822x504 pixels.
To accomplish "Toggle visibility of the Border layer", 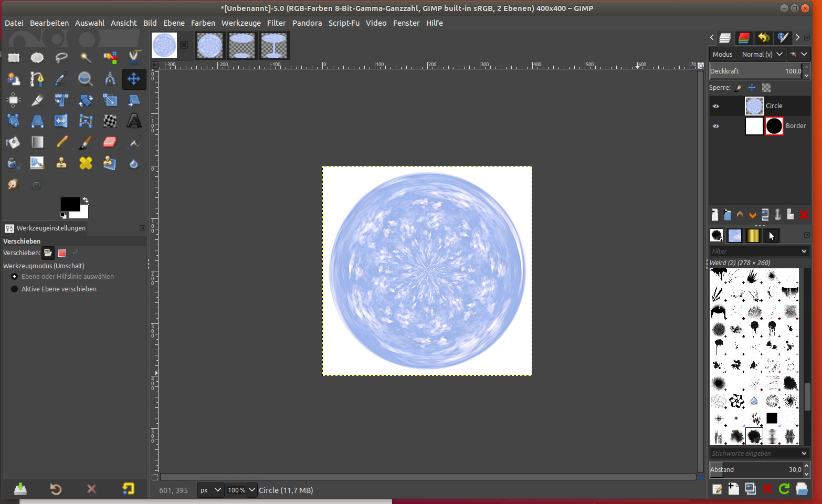I will (x=715, y=126).
